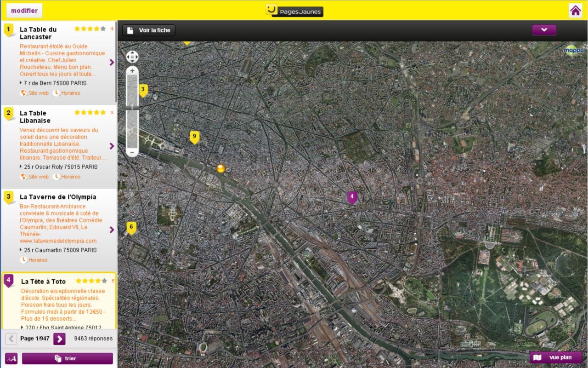
Task: Select map marker number 3
Action: pos(143,90)
